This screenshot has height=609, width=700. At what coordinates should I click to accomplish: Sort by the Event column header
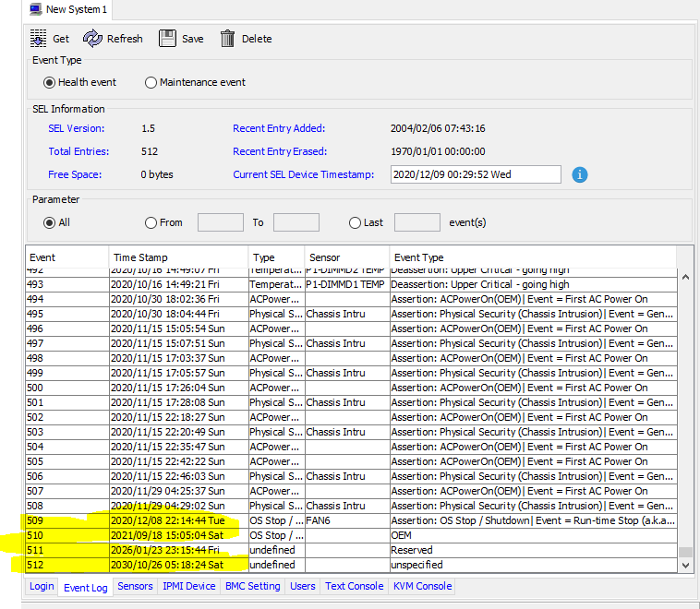point(67,257)
